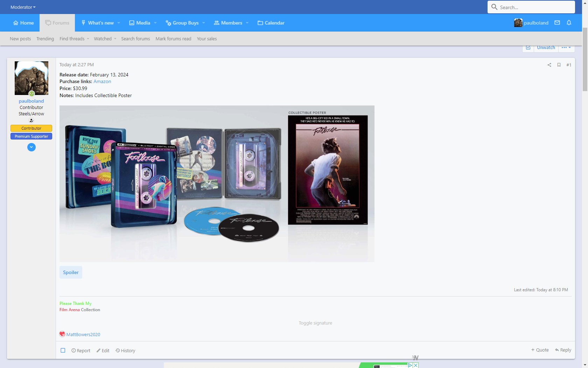Click the Unwatch thread button
Screen dimensions: 588x368
pos(546,48)
